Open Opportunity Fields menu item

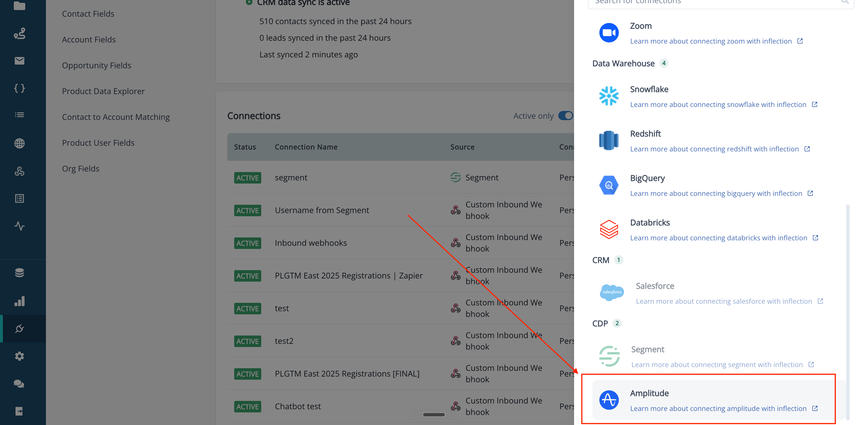97,65
